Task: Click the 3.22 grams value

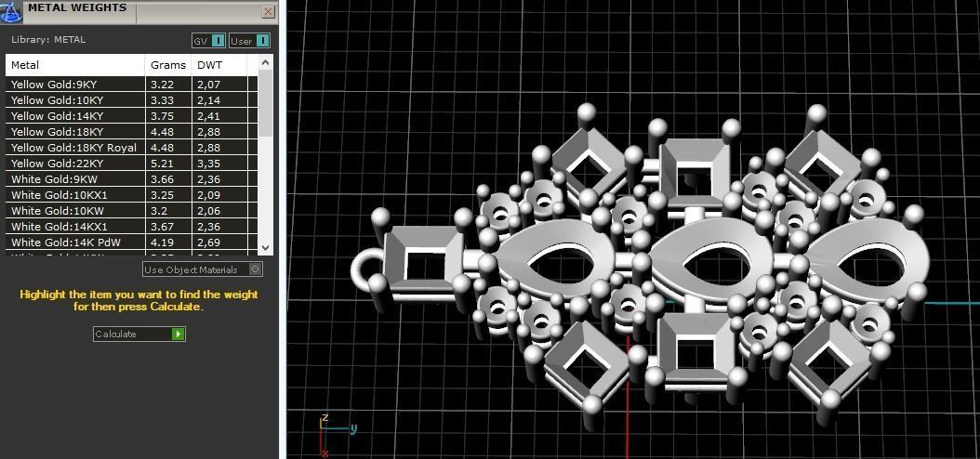Action: point(162,85)
